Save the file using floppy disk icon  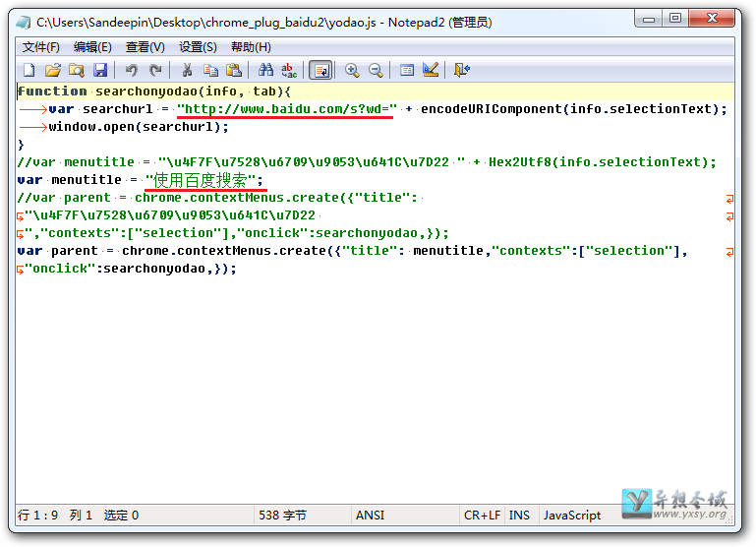point(100,70)
